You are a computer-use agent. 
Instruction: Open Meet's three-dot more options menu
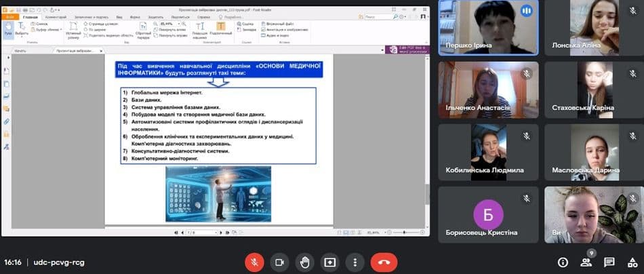point(355,262)
